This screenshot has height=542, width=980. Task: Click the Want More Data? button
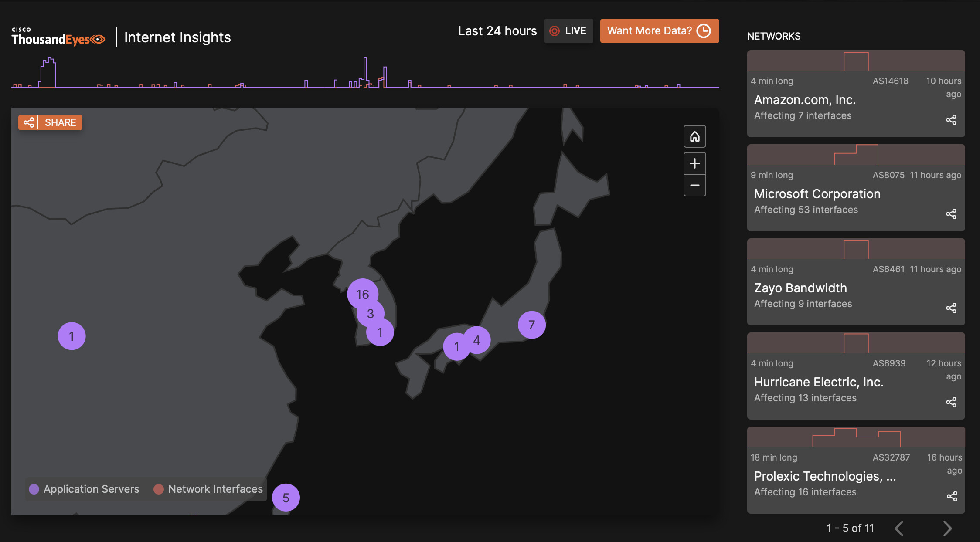tap(659, 31)
